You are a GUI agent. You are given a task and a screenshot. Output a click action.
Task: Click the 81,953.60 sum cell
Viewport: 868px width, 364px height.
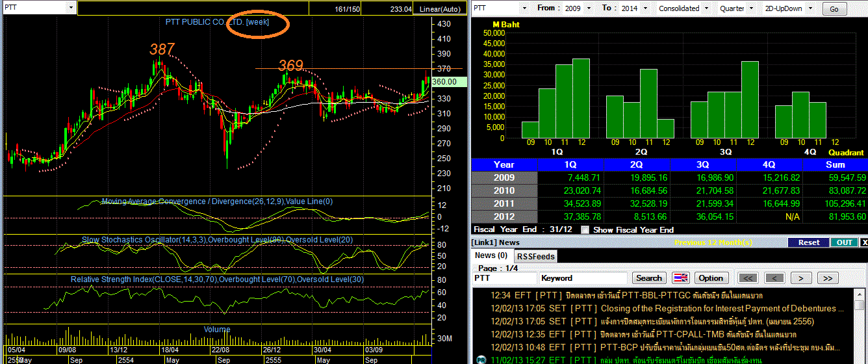(836, 216)
